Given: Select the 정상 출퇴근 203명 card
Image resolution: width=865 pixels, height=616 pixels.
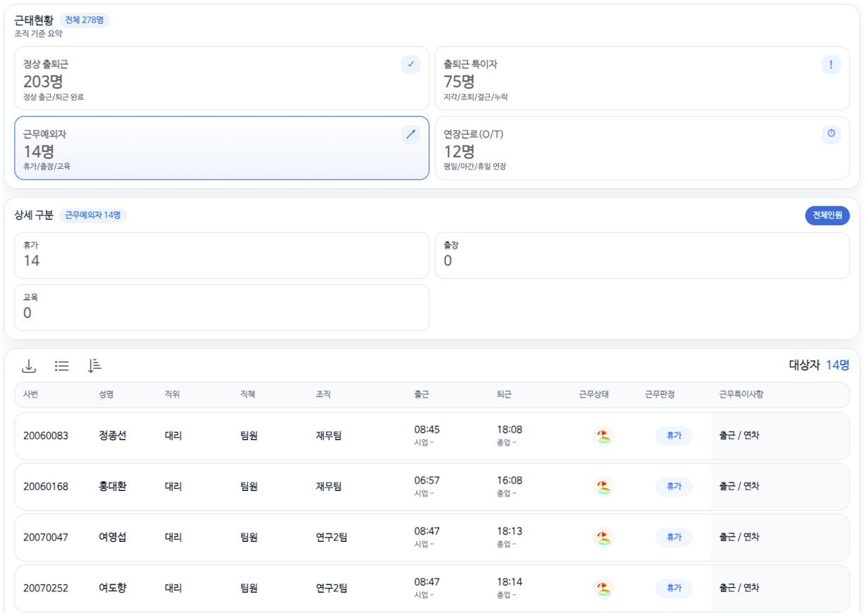Looking at the screenshot, I should pos(222,78).
